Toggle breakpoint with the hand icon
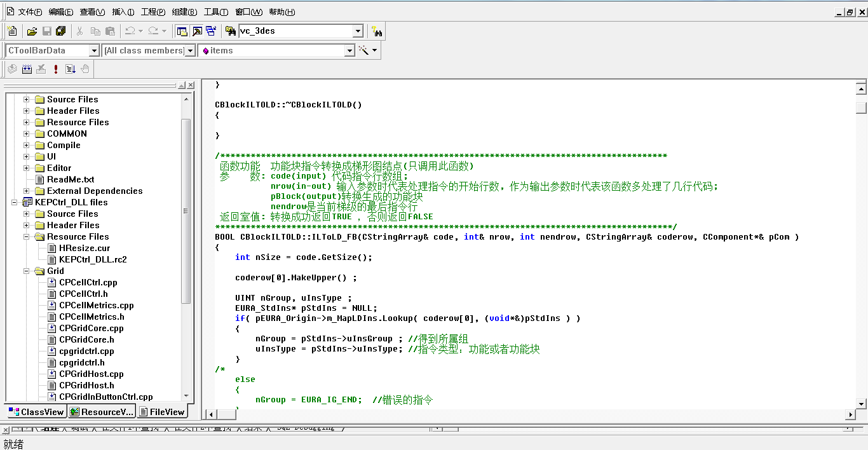 click(x=85, y=69)
